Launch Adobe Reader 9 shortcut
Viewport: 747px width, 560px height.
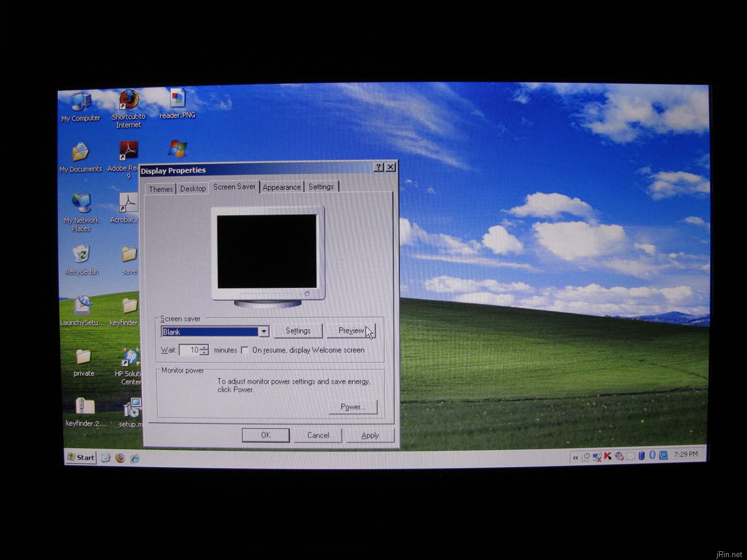tap(128, 150)
